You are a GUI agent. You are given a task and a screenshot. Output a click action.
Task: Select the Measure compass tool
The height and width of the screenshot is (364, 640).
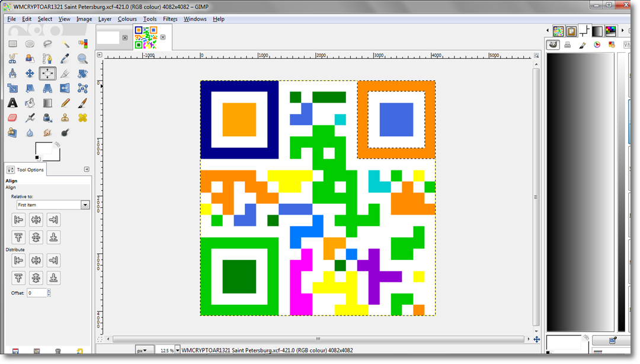coord(12,73)
